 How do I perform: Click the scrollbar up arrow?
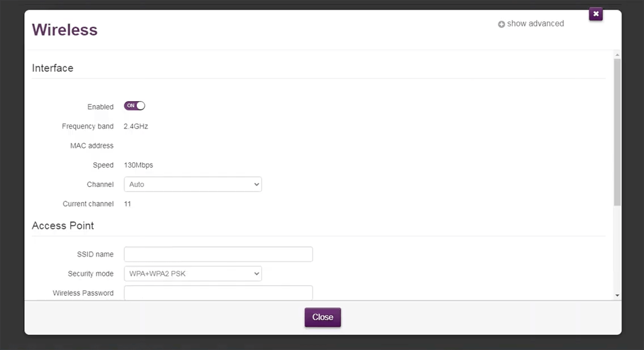coord(617,55)
